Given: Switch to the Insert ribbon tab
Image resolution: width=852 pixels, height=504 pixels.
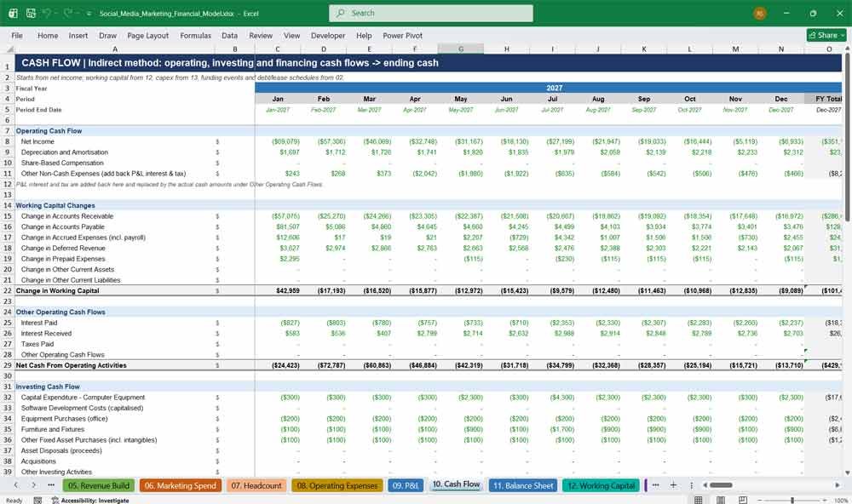Looking at the screenshot, I should point(78,35).
